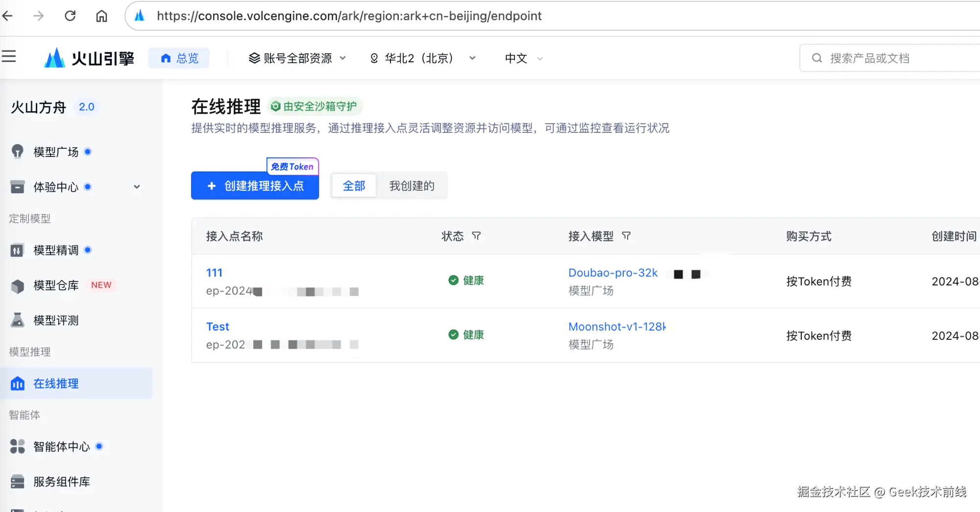Switch to the 我创建的 tab

(x=412, y=186)
